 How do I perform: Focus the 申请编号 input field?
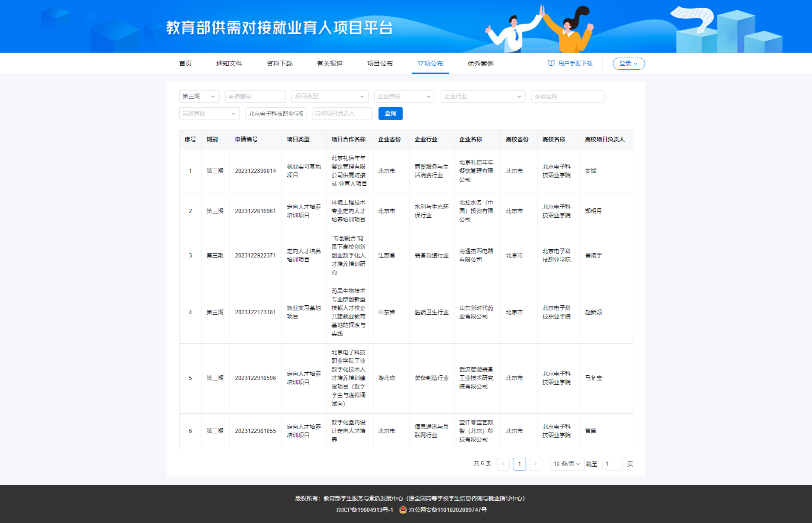pos(255,96)
